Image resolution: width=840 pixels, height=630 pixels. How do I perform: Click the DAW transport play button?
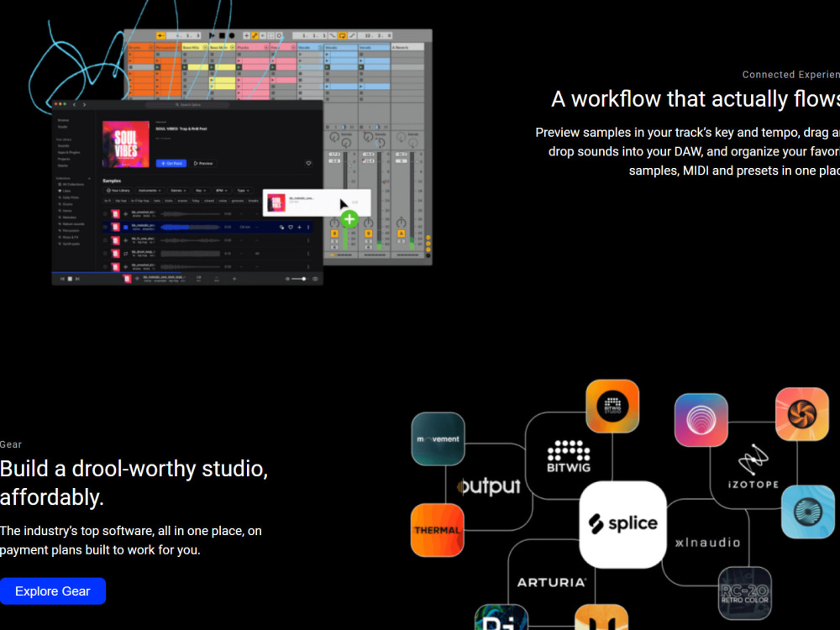click(x=212, y=35)
